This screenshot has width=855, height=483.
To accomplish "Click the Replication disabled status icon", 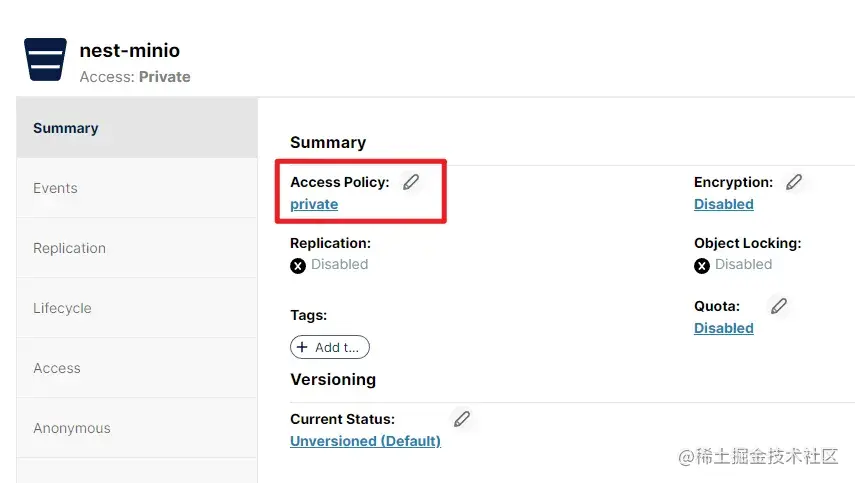I will coord(298,265).
